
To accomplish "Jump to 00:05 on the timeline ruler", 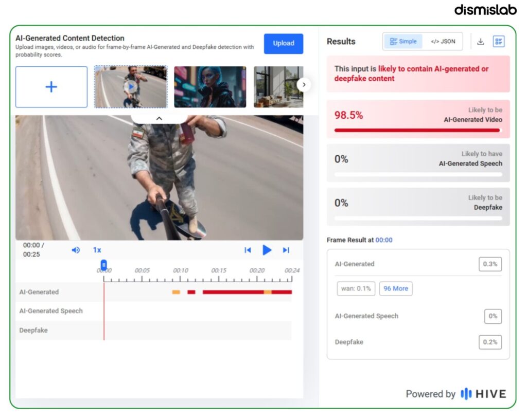I will point(142,270).
